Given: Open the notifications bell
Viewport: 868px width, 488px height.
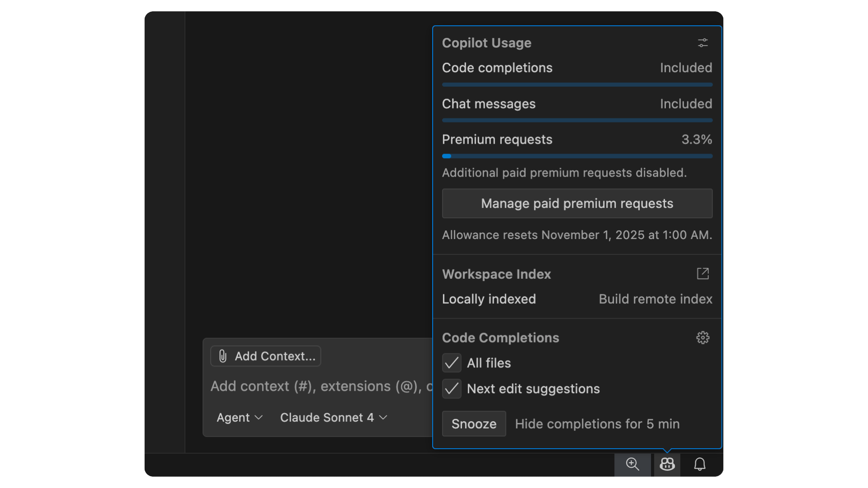Looking at the screenshot, I should [x=699, y=464].
